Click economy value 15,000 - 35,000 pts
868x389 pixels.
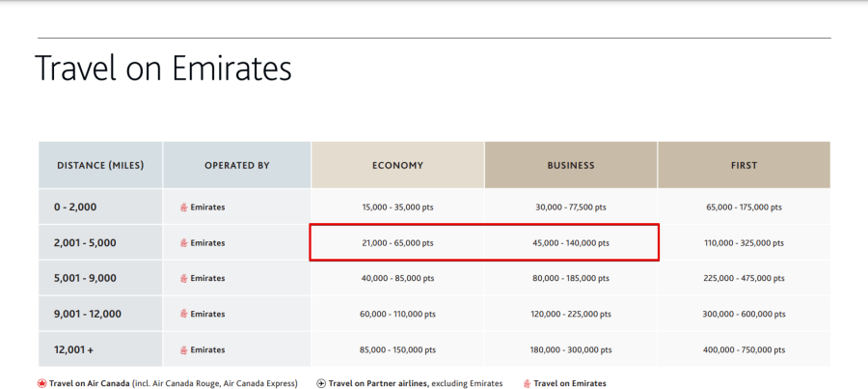pyautogui.click(x=397, y=208)
